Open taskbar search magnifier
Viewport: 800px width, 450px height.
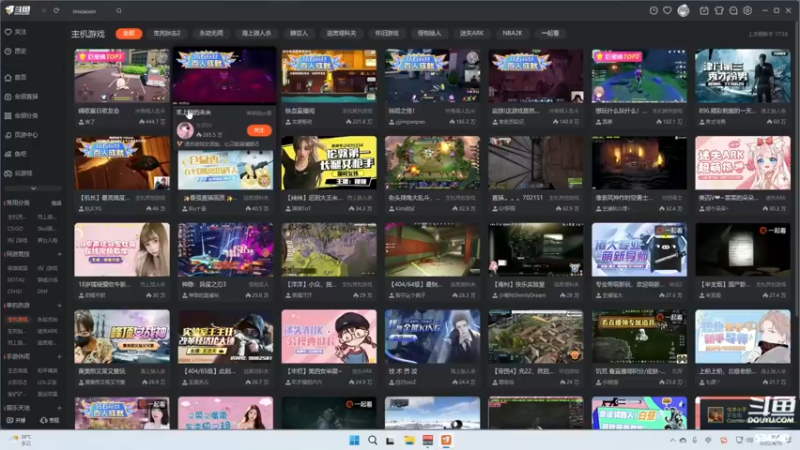click(x=372, y=440)
